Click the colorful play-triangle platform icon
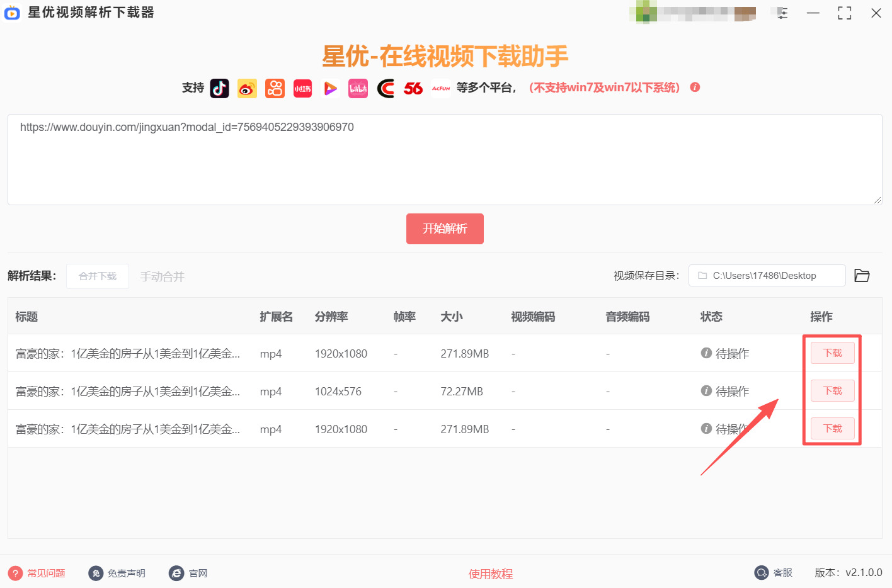This screenshot has width=892, height=588. 330,88
